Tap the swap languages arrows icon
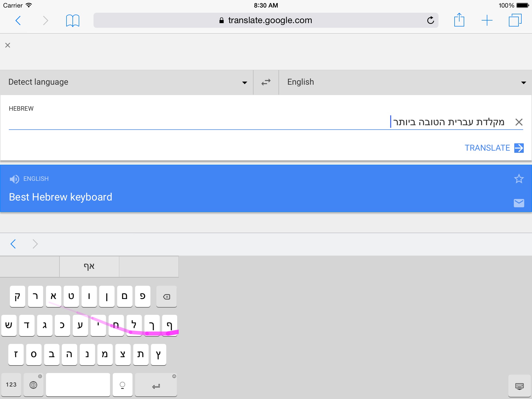 click(x=266, y=82)
